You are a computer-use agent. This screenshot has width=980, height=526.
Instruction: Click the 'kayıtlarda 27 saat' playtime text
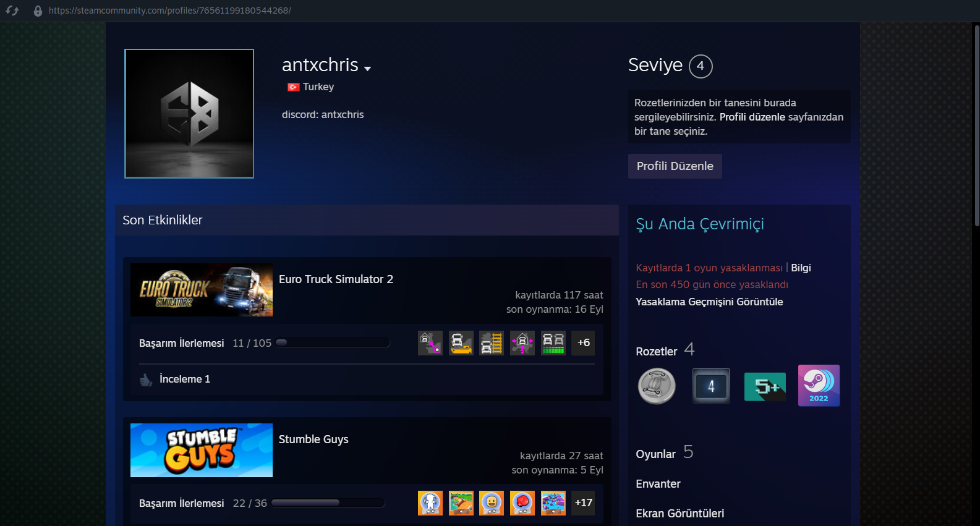pyautogui.click(x=561, y=456)
